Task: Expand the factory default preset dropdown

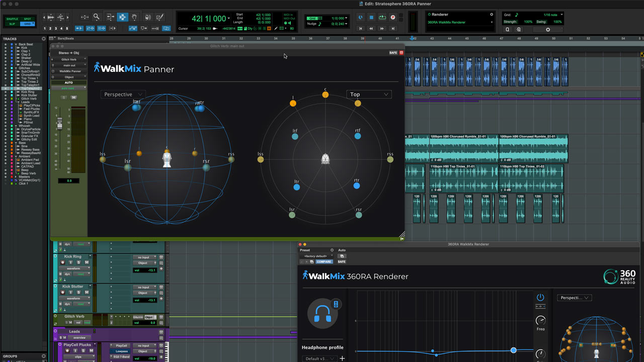Action: pyautogui.click(x=316, y=256)
